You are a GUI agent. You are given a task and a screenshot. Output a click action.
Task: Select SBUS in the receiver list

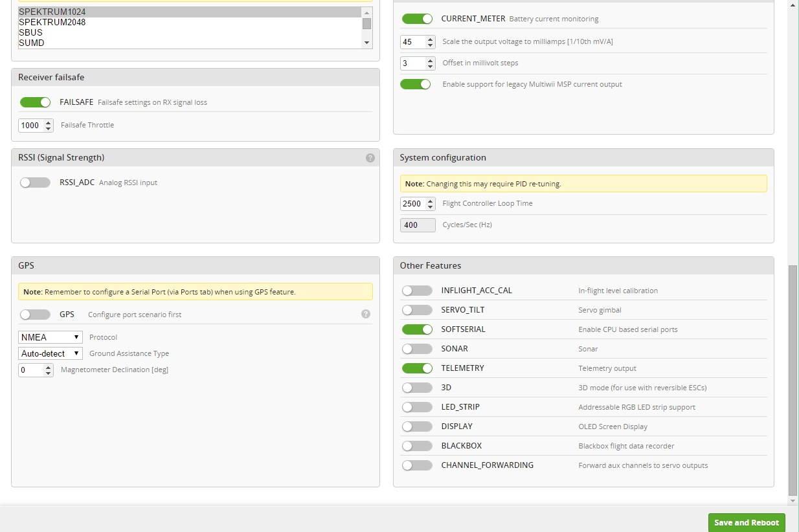pos(31,32)
